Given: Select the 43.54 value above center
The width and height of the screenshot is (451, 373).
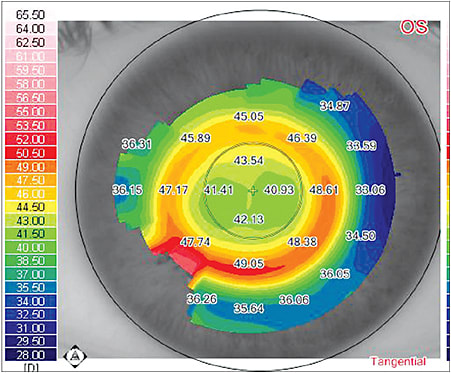Looking at the screenshot, I should [249, 160].
